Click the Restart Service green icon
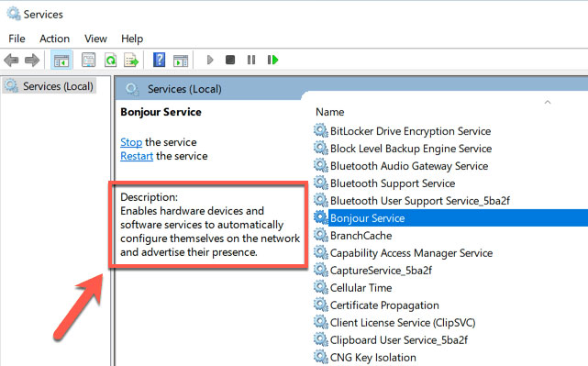Image resolution: width=588 pixels, height=366 pixels. (x=272, y=60)
